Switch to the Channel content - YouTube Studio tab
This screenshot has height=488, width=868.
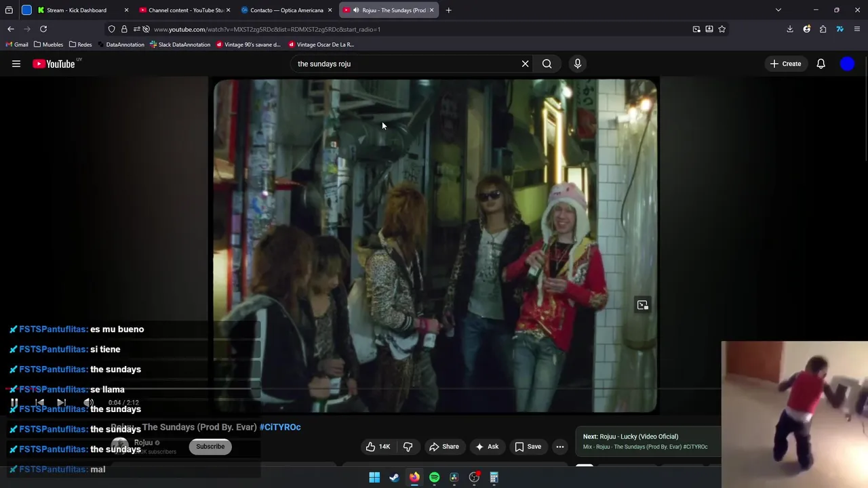pos(185,10)
